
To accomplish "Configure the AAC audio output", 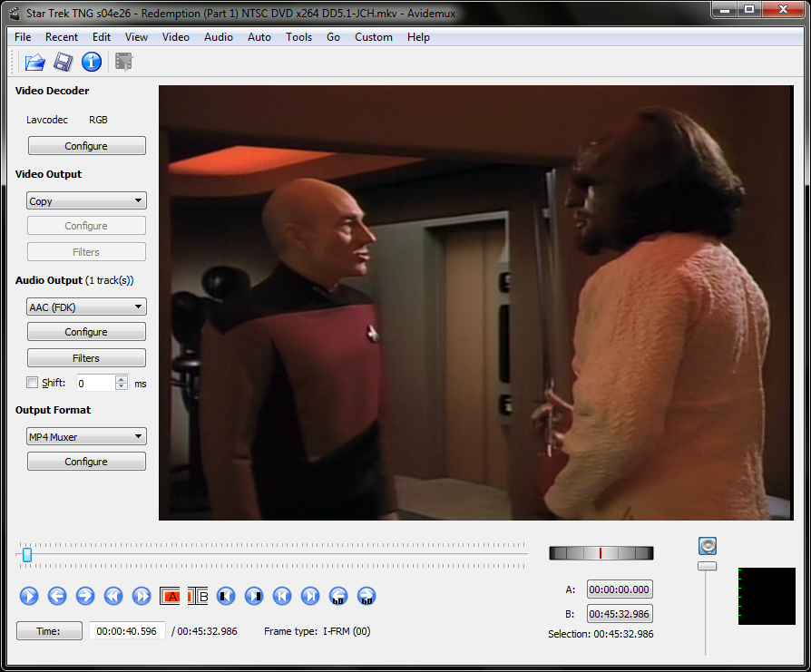I will coord(86,331).
